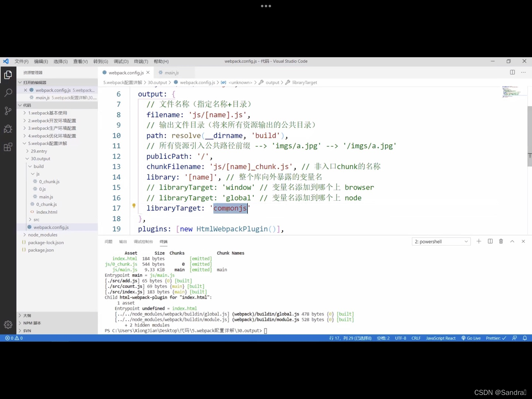Click 空格: 2 indentation setting
532x399 pixels.
(x=383, y=338)
